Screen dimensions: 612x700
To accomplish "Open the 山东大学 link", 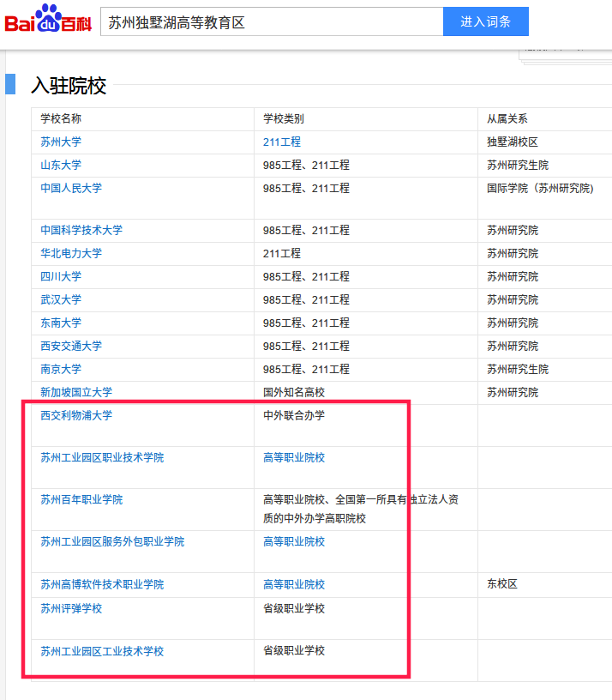I will pos(61,165).
